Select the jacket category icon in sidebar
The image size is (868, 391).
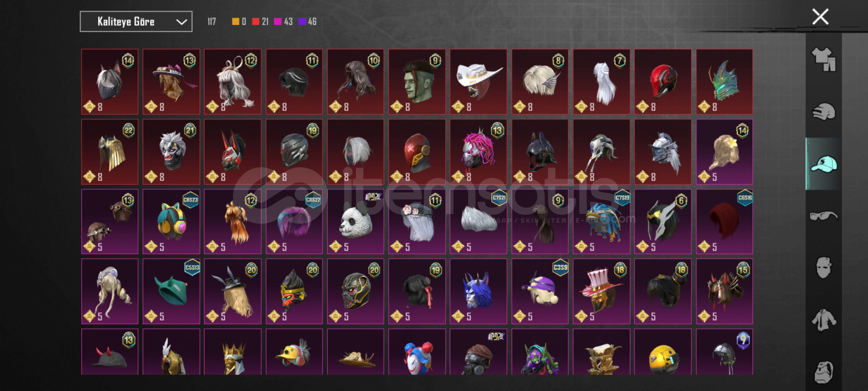tap(824, 320)
